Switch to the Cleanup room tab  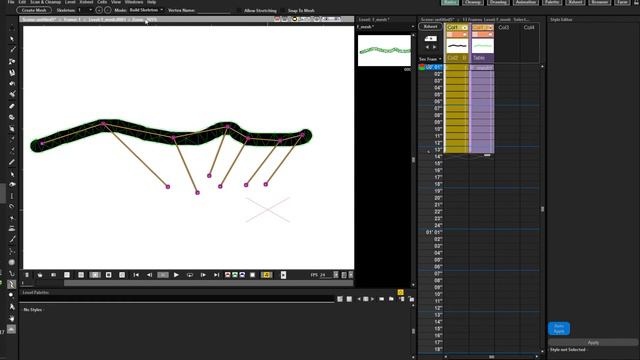[473, 2]
